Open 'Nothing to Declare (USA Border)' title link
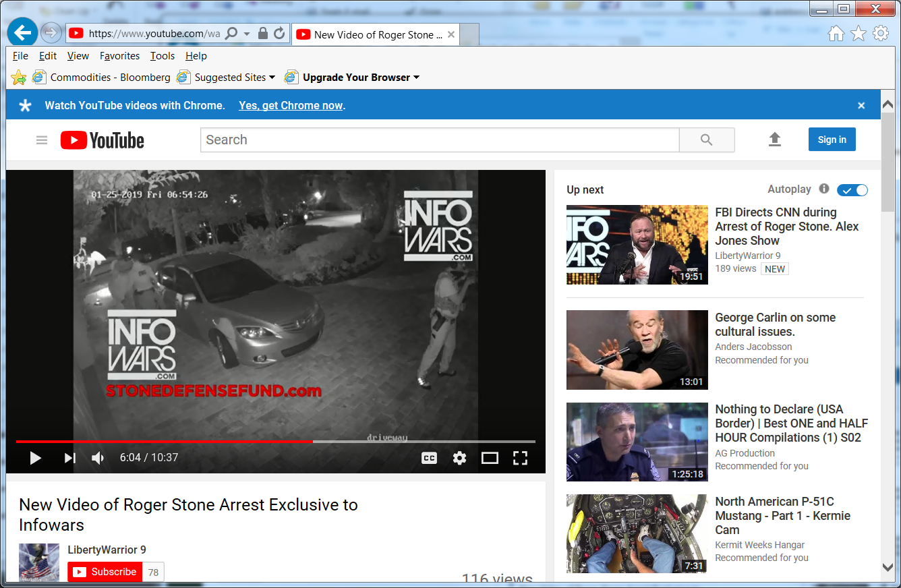This screenshot has width=901, height=588. [792, 423]
